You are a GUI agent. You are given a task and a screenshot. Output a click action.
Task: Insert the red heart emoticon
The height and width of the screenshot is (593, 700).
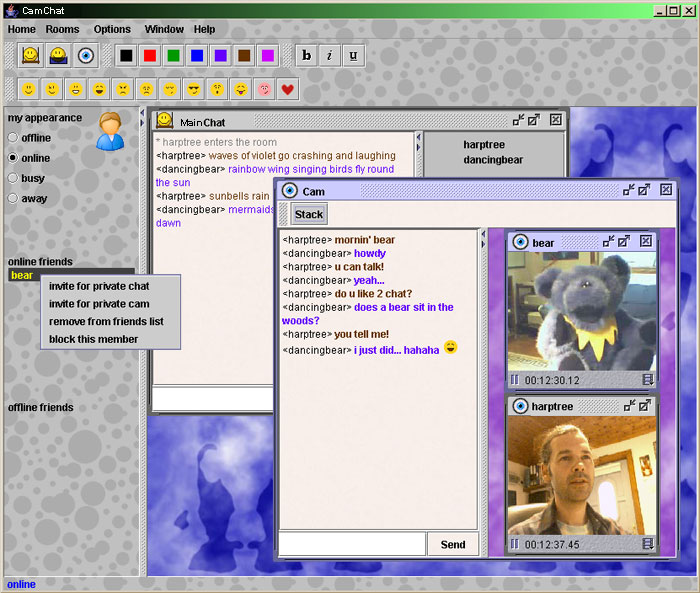click(288, 89)
